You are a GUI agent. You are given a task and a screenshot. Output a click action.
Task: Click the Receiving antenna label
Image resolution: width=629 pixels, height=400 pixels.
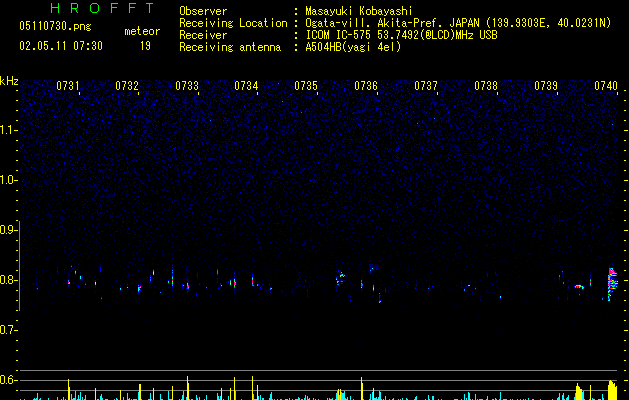point(230,47)
